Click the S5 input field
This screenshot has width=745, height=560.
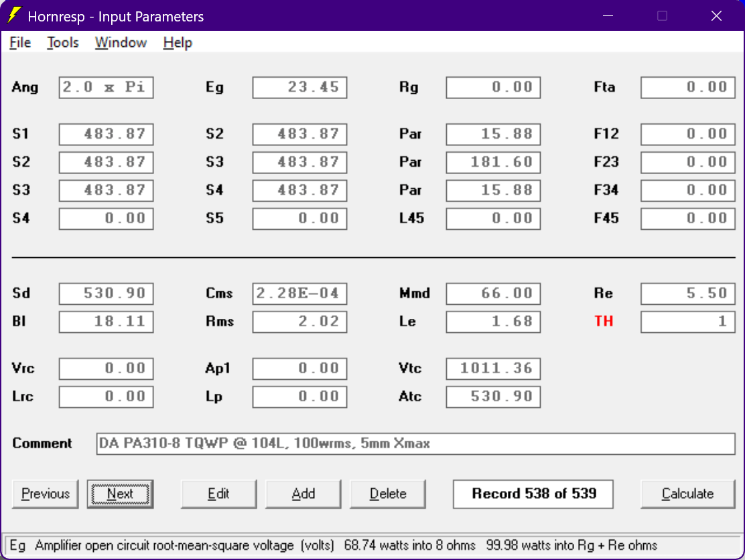coord(299,218)
